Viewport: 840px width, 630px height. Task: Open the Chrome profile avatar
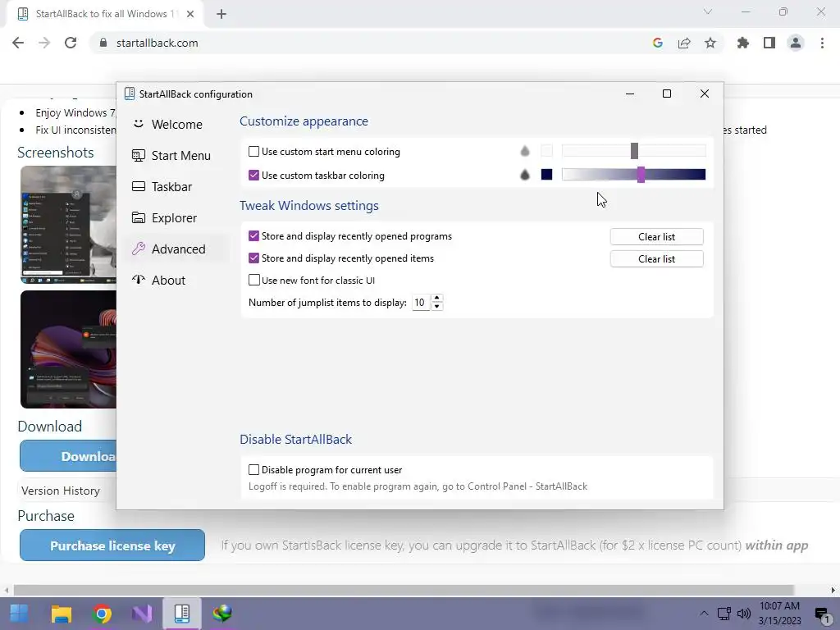click(x=796, y=43)
